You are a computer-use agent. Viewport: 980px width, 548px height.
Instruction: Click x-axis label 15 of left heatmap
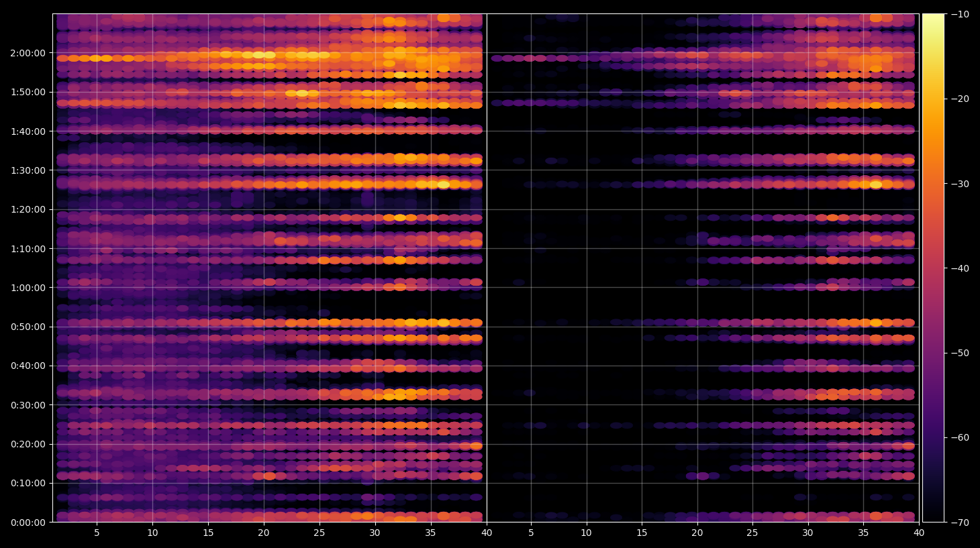click(208, 533)
